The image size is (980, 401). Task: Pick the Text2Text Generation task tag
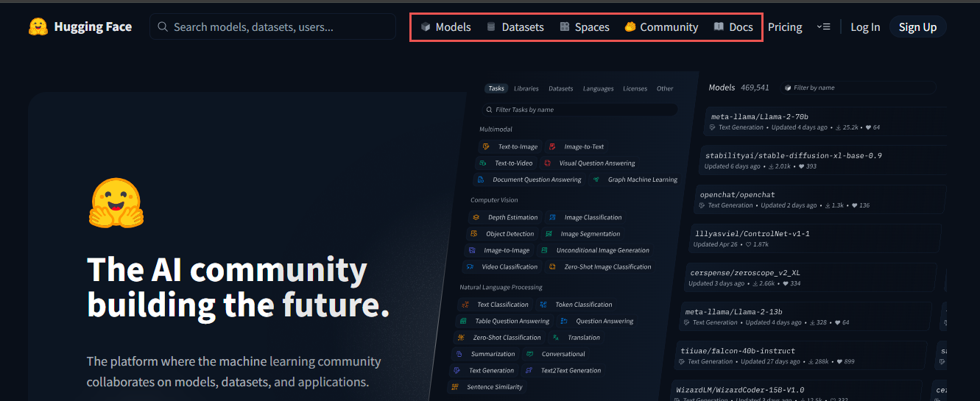tap(563, 370)
